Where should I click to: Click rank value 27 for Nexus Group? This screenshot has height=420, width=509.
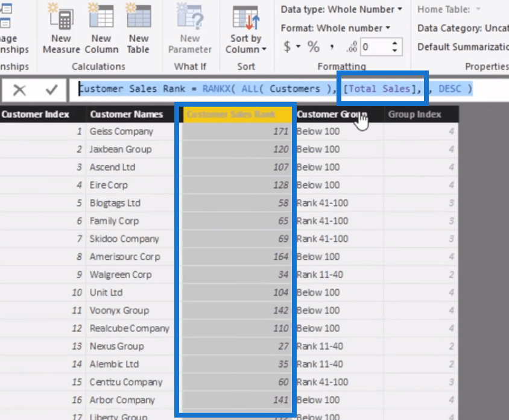pyautogui.click(x=283, y=346)
